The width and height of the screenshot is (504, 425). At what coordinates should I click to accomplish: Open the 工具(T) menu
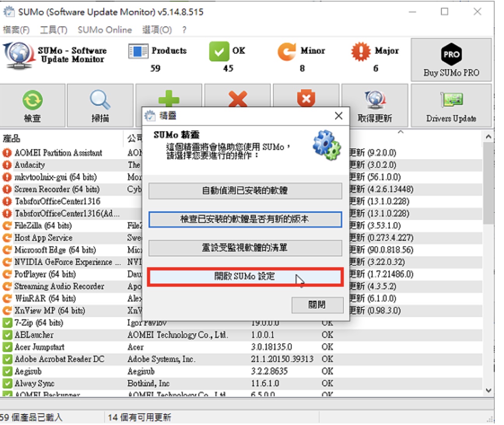(x=54, y=30)
